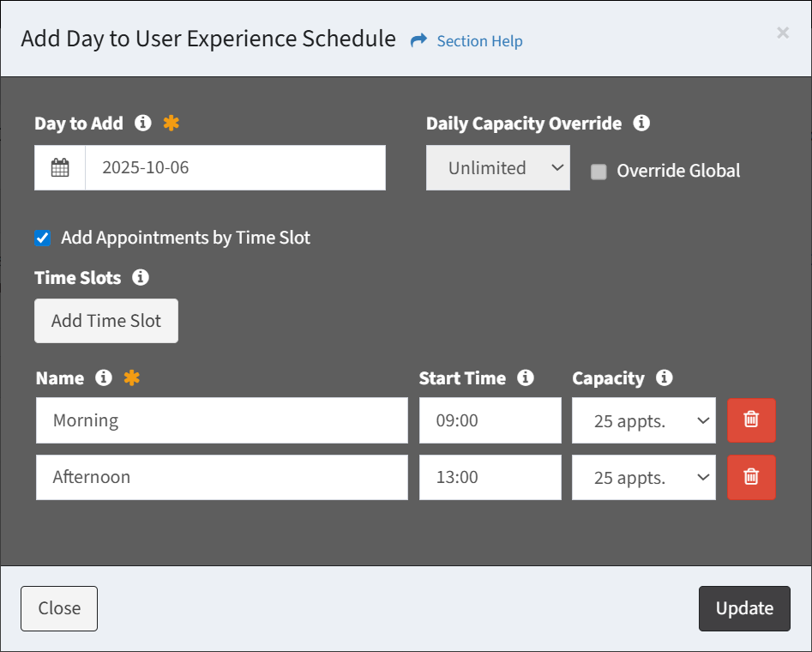Expand the Afternoon slot capacity dropdown
812x652 pixels.
pyautogui.click(x=643, y=478)
